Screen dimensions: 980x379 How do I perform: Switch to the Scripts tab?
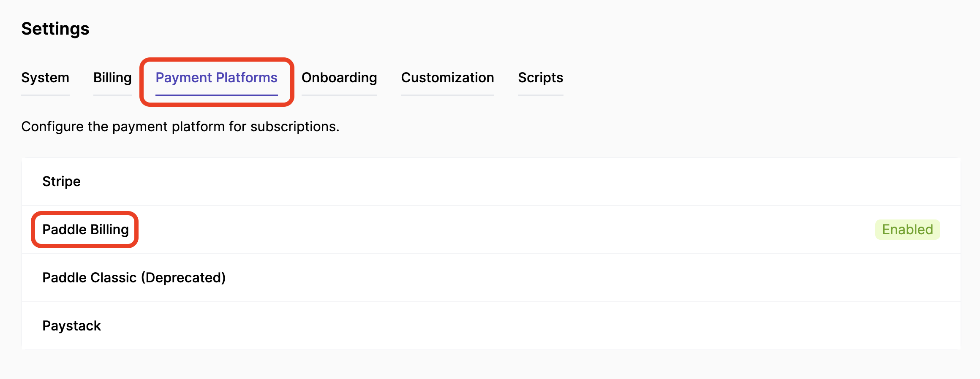pos(541,78)
